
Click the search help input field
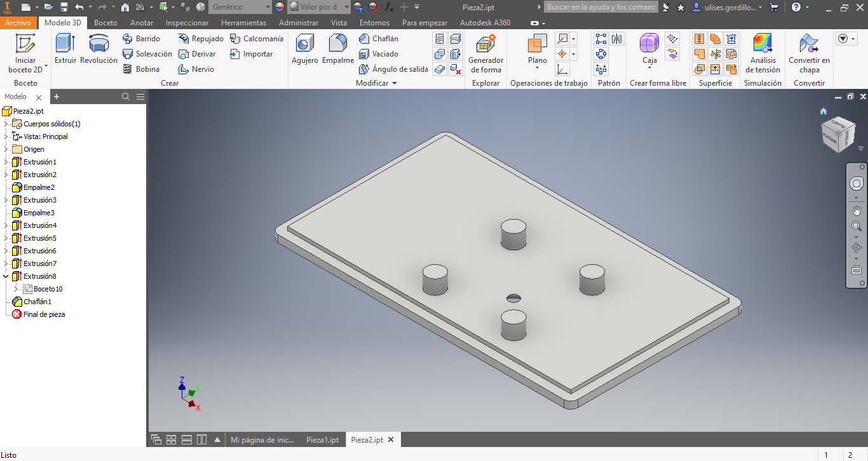point(601,7)
